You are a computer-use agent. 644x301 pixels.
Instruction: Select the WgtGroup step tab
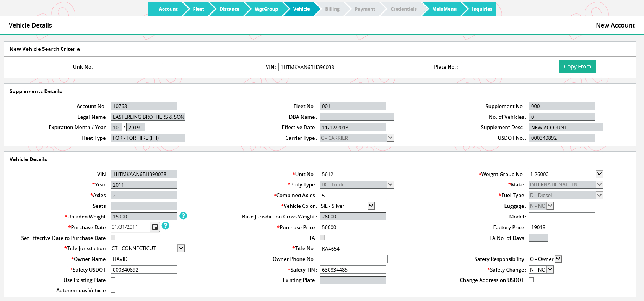[x=266, y=9]
